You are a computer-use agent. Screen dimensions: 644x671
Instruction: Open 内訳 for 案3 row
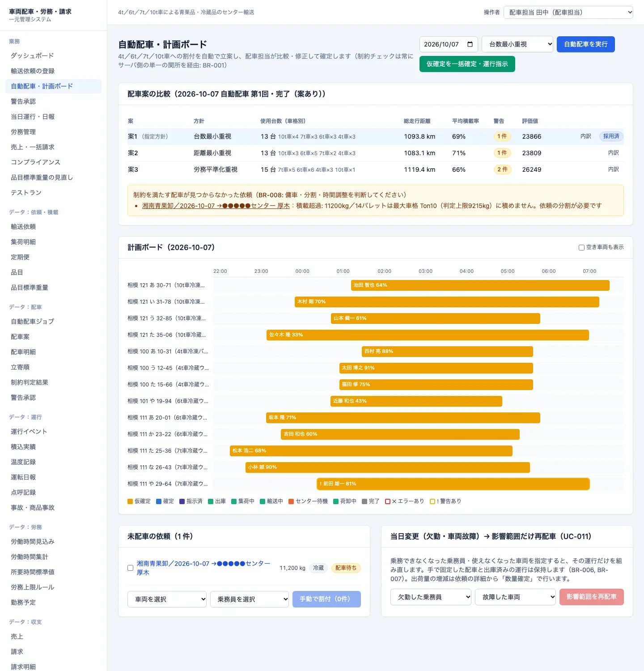pyautogui.click(x=613, y=170)
